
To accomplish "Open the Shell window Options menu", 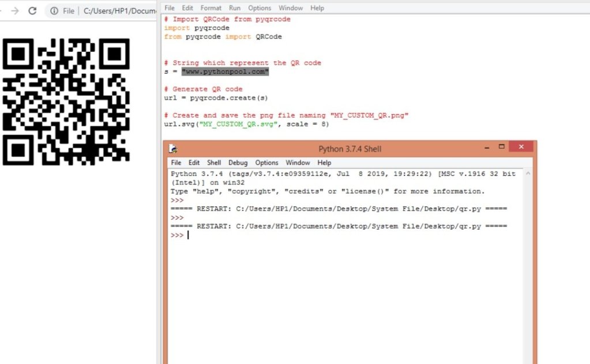I will tap(266, 163).
